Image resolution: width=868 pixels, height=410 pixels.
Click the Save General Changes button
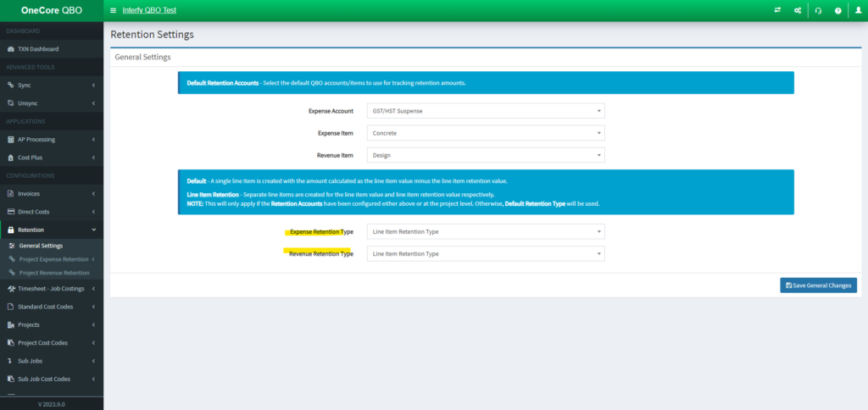click(x=818, y=285)
